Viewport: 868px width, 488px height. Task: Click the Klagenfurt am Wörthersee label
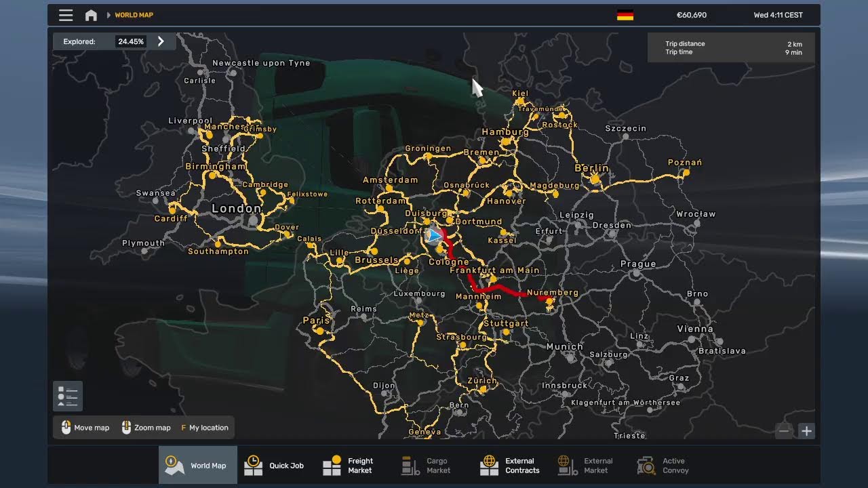625,403
